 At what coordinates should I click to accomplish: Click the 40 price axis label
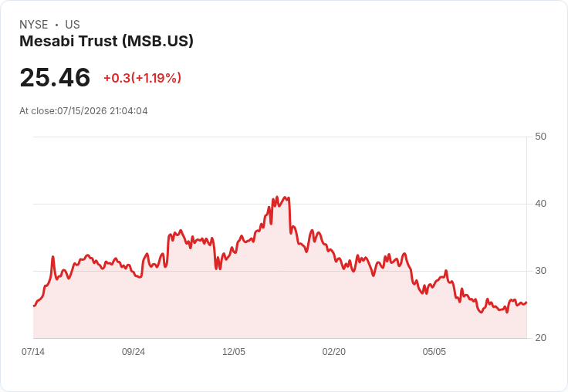(x=540, y=204)
